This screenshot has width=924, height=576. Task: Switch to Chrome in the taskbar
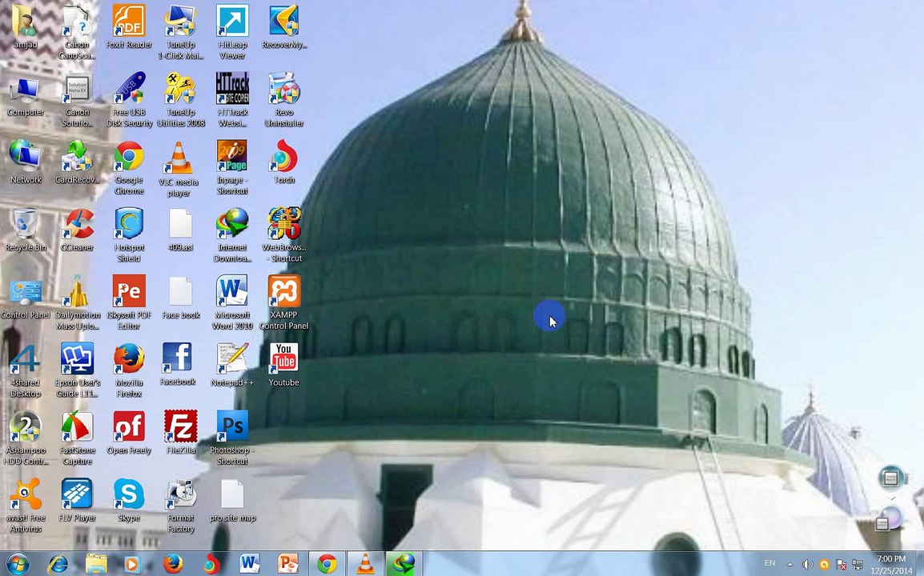pyautogui.click(x=327, y=564)
